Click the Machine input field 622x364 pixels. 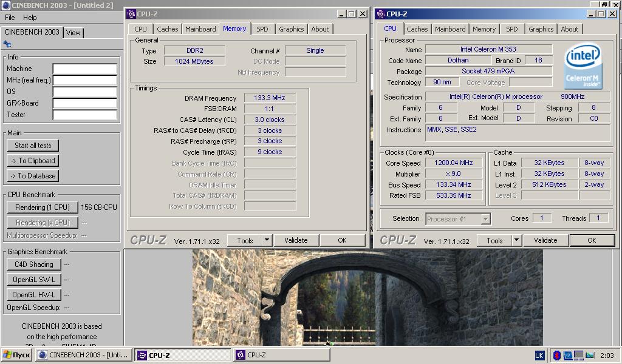tap(85, 69)
